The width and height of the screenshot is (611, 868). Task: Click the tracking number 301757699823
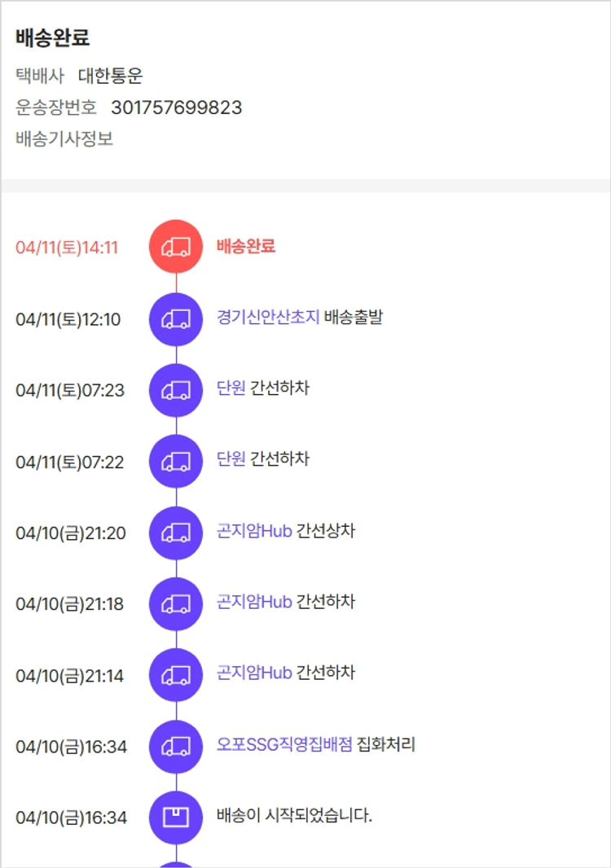click(x=176, y=107)
